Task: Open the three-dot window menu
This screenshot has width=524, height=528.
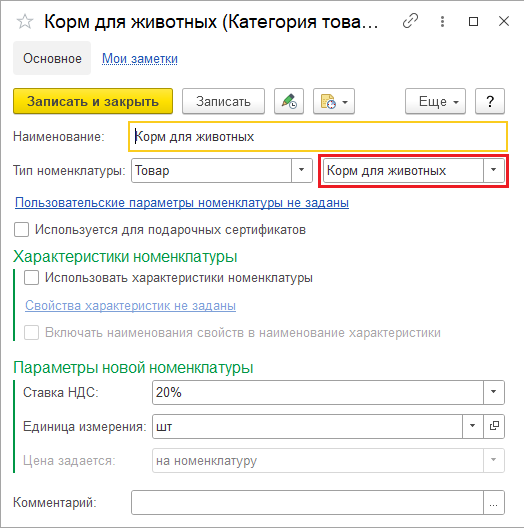Action: (x=443, y=22)
